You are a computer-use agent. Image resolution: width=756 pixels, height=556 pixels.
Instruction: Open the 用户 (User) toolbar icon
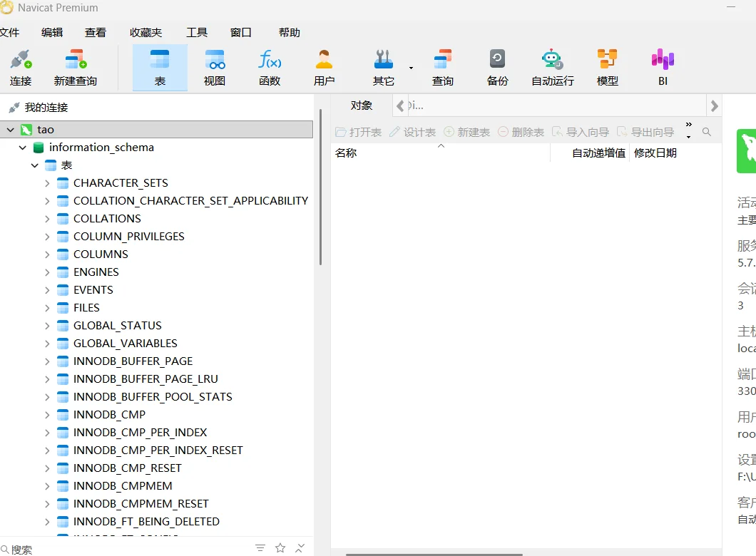click(324, 67)
